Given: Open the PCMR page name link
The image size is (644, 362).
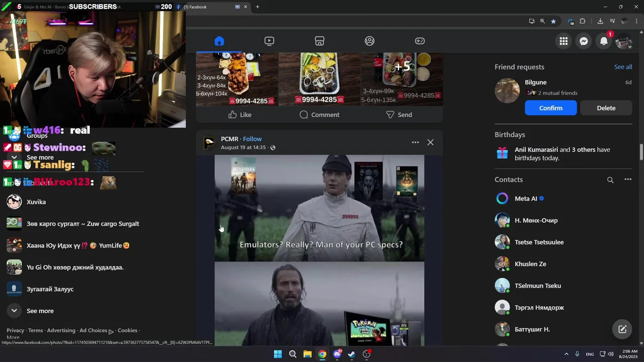Looking at the screenshot, I should (229, 139).
